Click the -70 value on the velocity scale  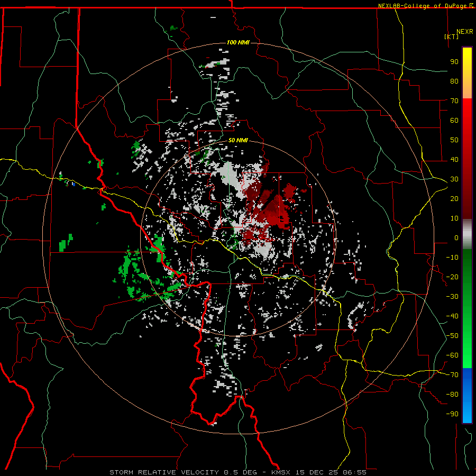(x=452, y=374)
